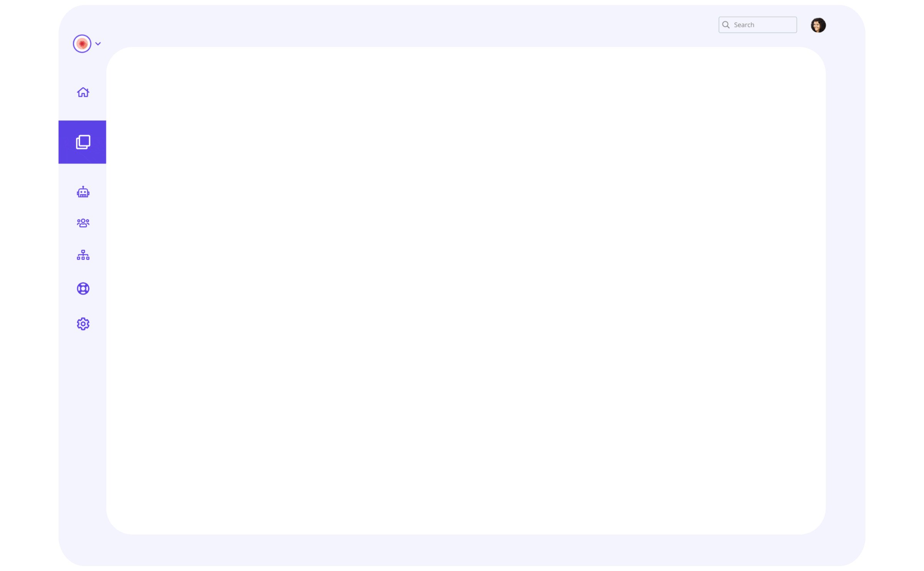Expand the chevron beside the workspace logo
The height and width of the screenshot is (571, 924).
(98, 44)
